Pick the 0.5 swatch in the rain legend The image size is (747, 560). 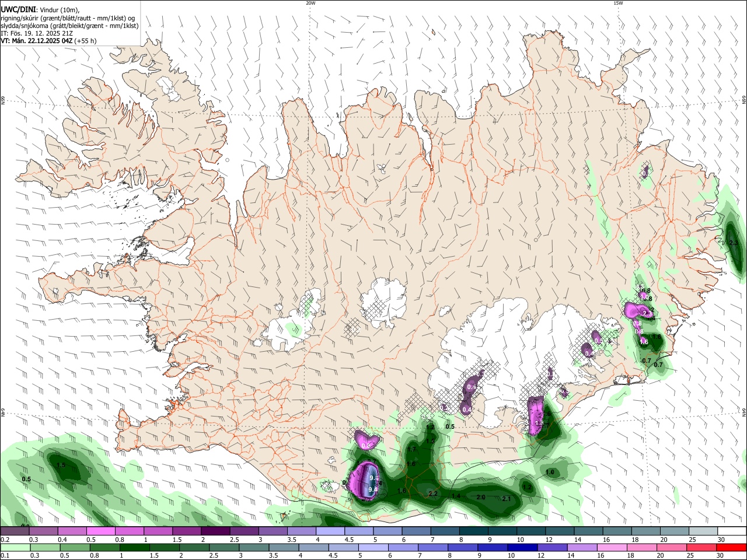click(75, 548)
